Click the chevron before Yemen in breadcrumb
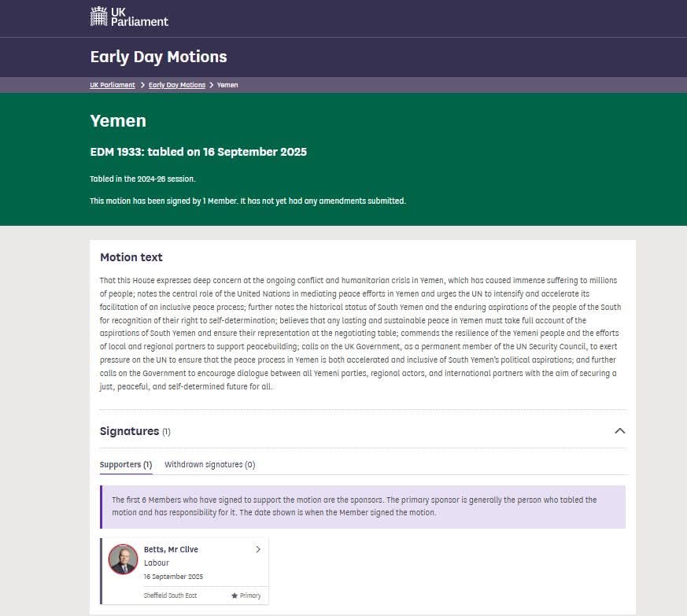 [x=212, y=85]
